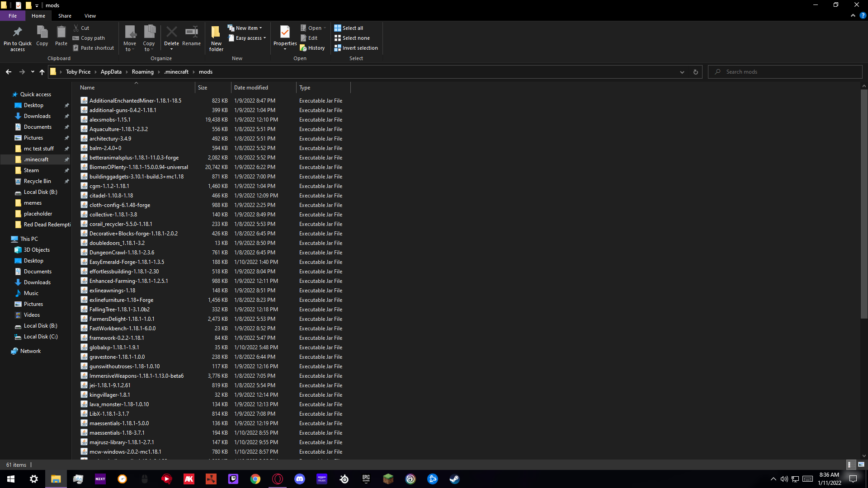Select mc test stuff in Quick access
The width and height of the screenshot is (868, 488).
(39, 149)
